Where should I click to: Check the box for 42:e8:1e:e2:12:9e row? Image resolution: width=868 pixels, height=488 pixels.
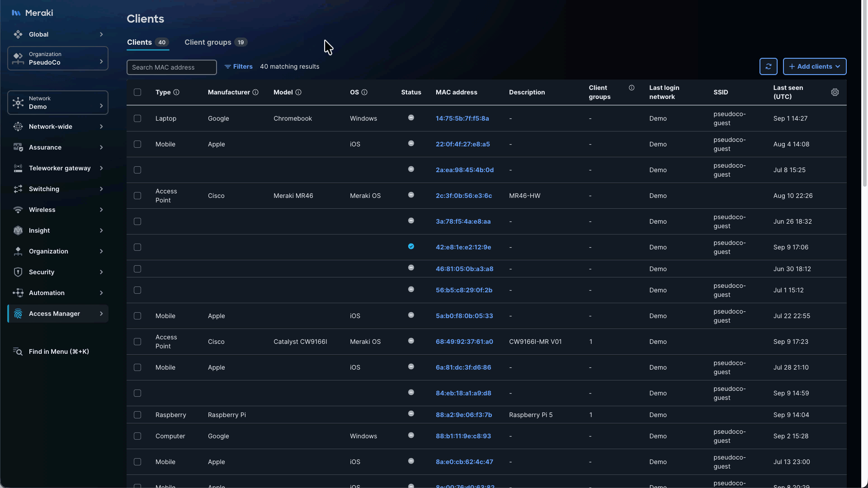click(137, 247)
